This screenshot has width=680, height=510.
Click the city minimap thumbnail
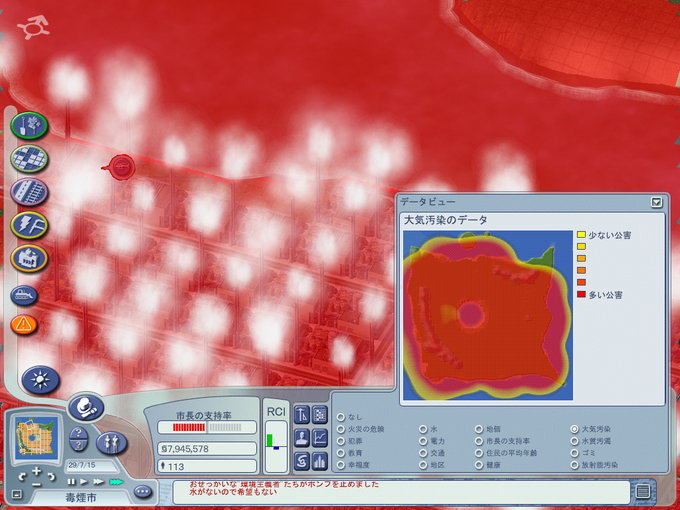[x=36, y=438]
